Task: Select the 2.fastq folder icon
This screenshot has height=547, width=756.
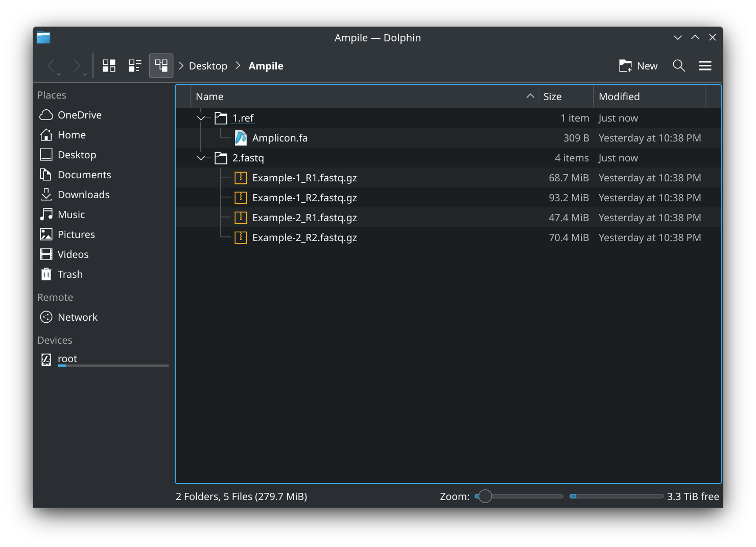Action: point(221,158)
